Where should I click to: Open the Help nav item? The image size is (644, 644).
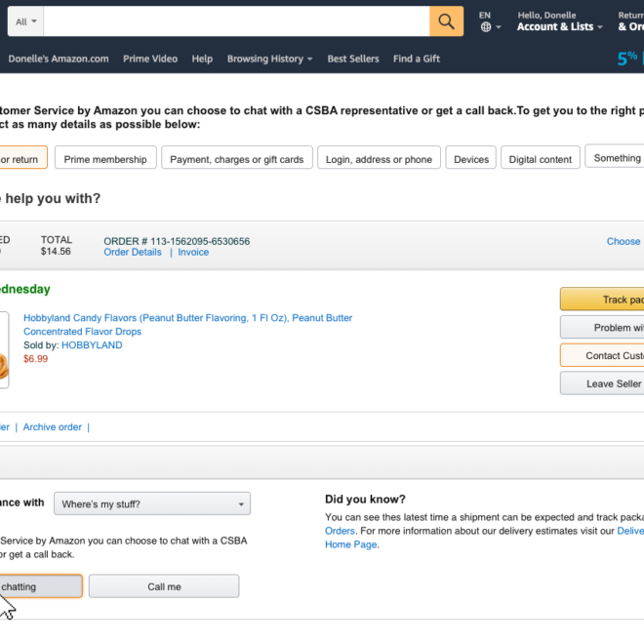pyautogui.click(x=202, y=59)
